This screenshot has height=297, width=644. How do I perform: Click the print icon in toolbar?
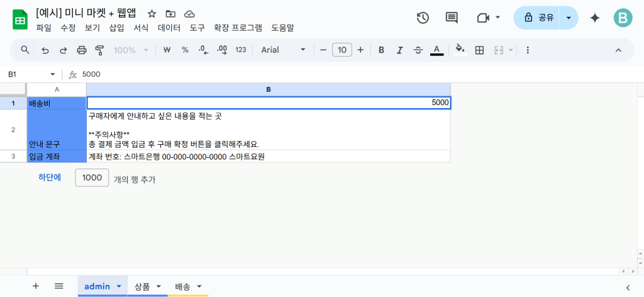(81, 50)
